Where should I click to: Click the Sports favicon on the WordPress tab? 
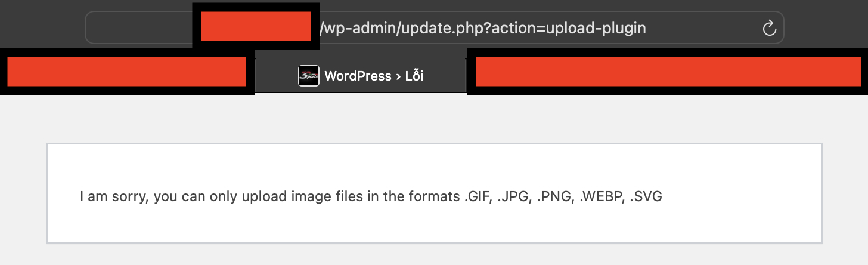(309, 76)
